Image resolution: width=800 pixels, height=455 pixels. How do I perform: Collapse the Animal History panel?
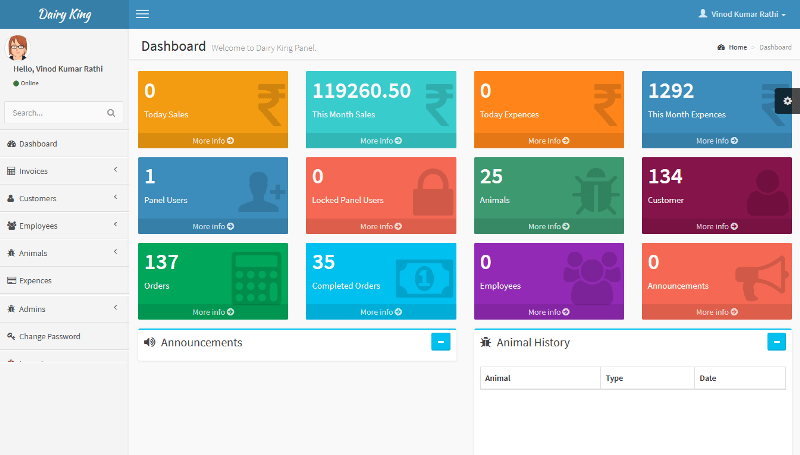776,342
